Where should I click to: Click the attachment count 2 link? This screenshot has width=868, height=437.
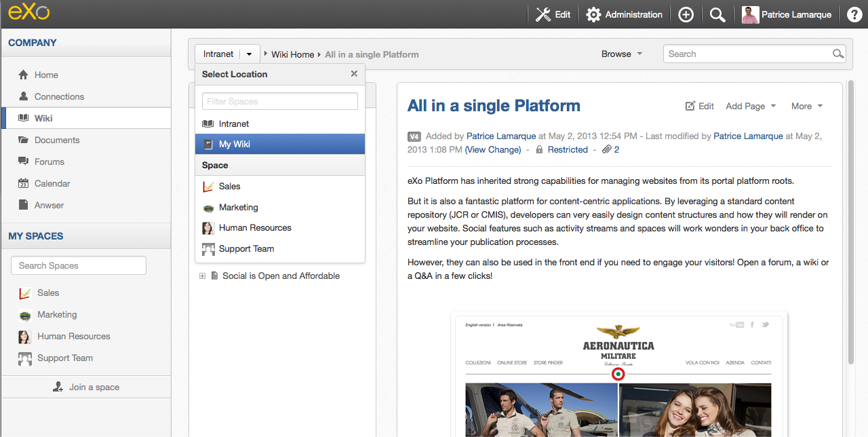pyautogui.click(x=616, y=149)
